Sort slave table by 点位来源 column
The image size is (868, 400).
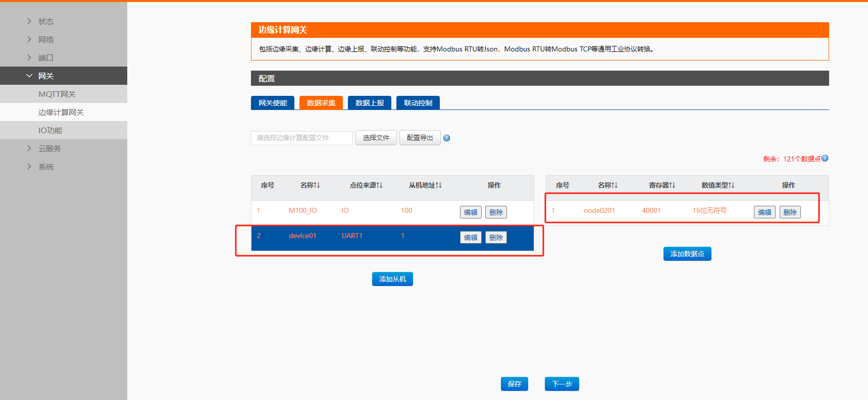(x=366, y=186)
